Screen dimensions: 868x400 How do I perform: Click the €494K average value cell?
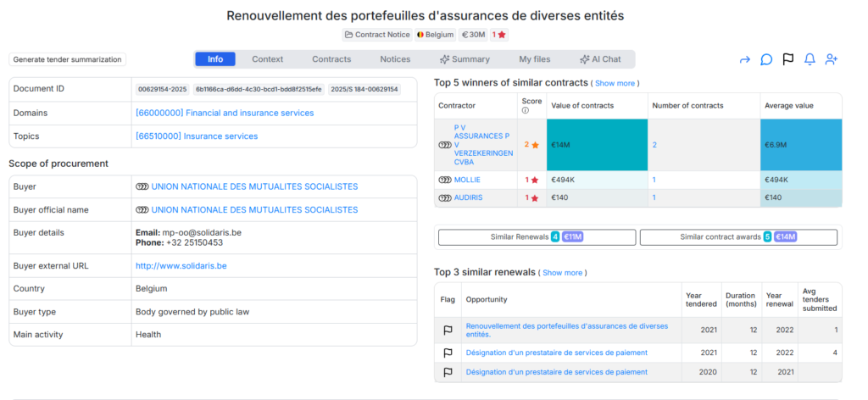pyautogui.click(x=801, y=180)
